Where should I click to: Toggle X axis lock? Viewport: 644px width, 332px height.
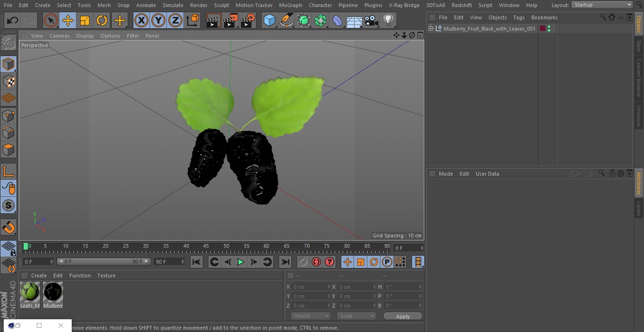[141, 20]
